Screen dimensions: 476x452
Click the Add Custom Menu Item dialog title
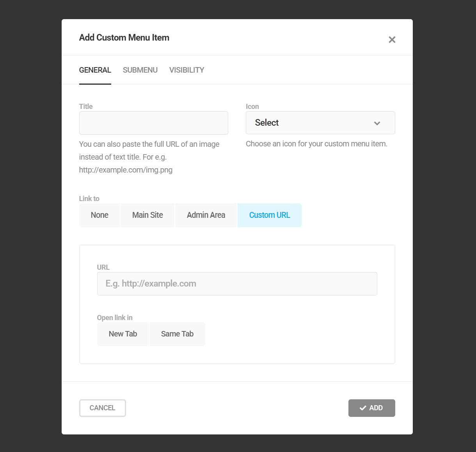coord(124,37)
